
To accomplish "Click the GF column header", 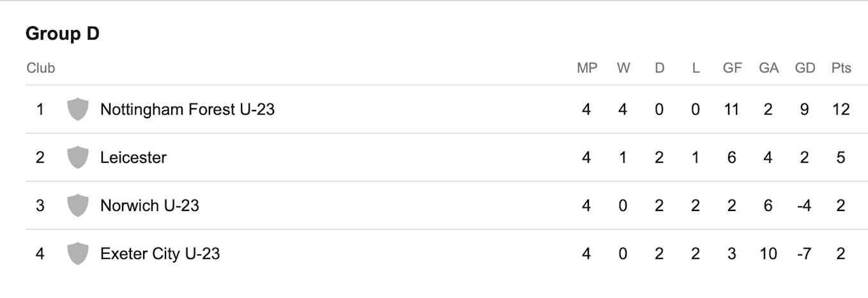I will [732, 68].
